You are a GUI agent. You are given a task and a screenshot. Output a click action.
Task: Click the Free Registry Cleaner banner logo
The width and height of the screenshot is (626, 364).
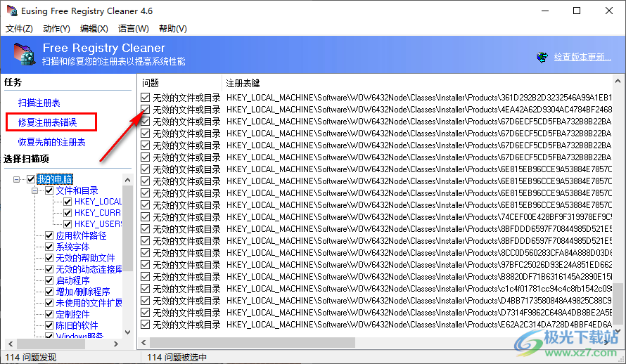click(x=25, y=54)
